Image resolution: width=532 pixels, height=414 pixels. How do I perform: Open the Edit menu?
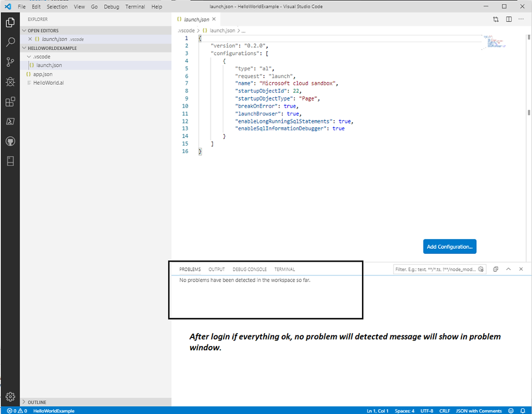(36, 7)
